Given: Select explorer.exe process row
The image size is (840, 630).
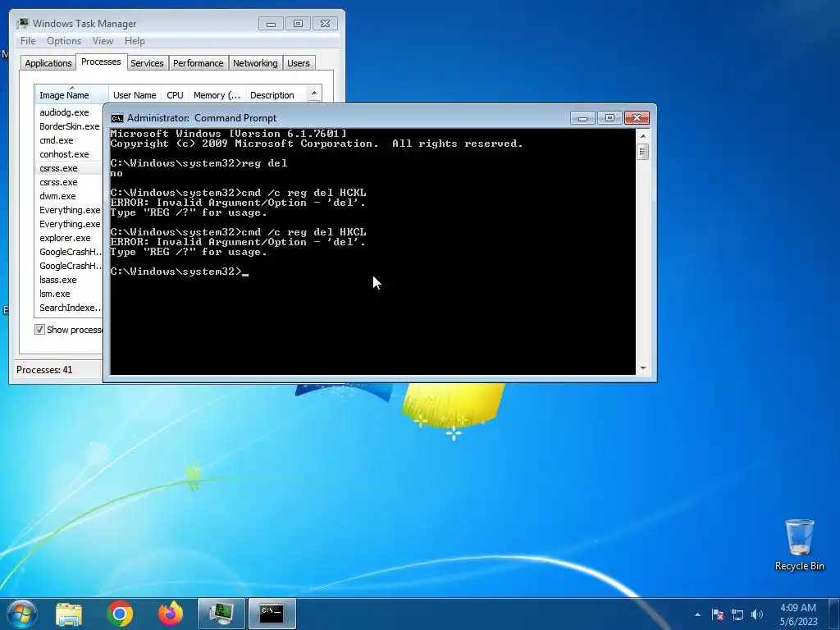Looking at the screenshot, I should [69, 238].
